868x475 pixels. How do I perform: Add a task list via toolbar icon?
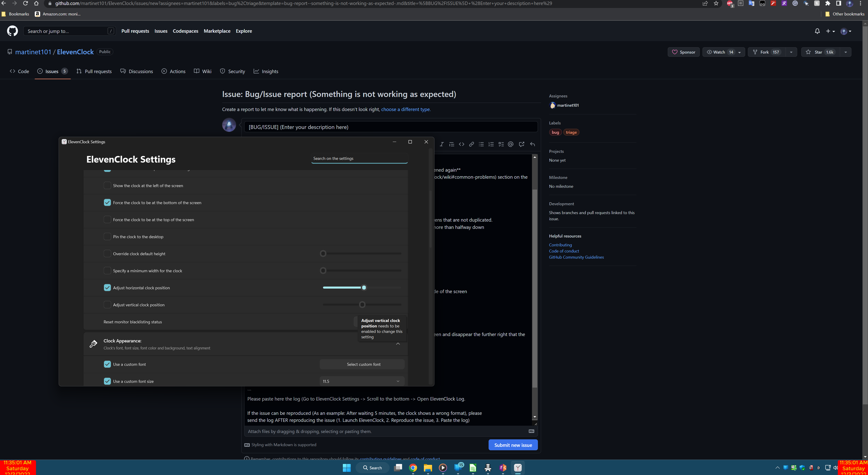[x=501, y=144]
